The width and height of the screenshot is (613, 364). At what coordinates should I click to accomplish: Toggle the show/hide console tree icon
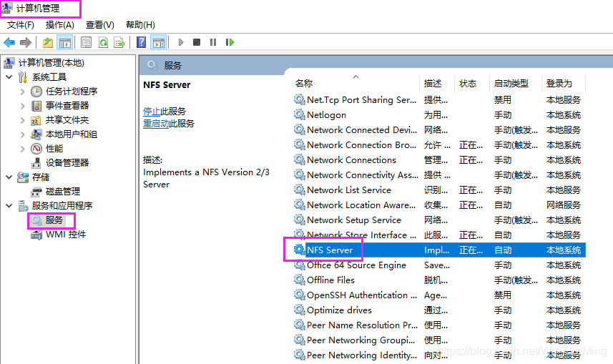pyautogui.click(x=65, y=42)
